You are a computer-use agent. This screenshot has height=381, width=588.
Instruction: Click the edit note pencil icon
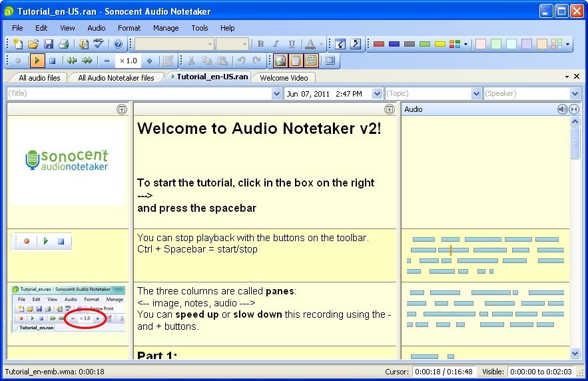click(x=168, y=61)
